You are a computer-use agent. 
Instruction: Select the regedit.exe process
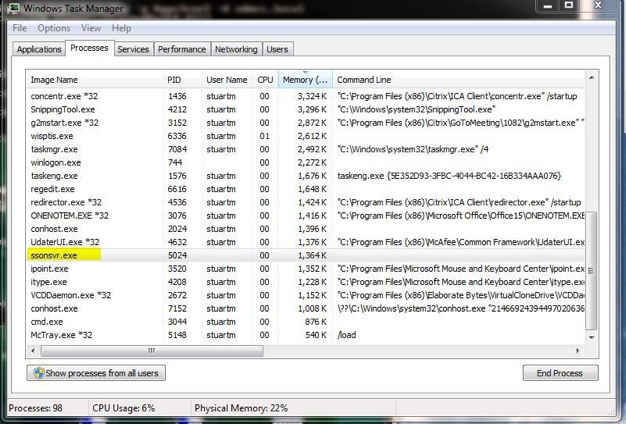[x=305, y=189]
